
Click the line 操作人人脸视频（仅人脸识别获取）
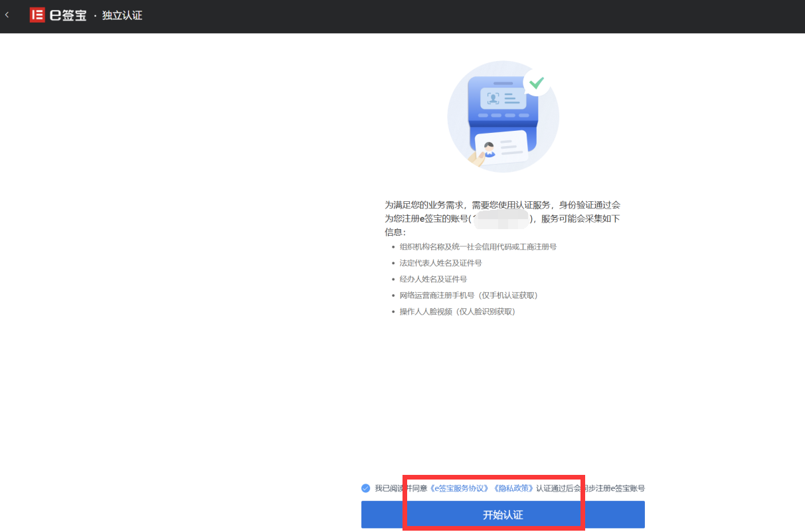tap(458, 311)
